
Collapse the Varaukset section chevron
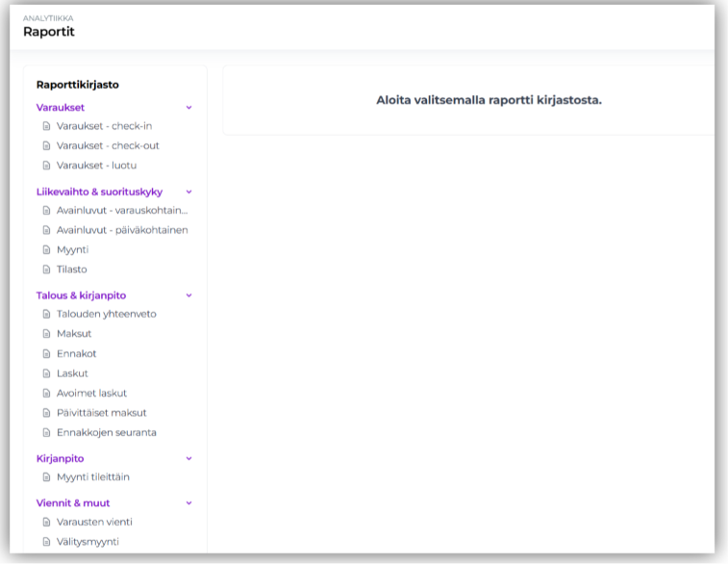pos(188,108)
